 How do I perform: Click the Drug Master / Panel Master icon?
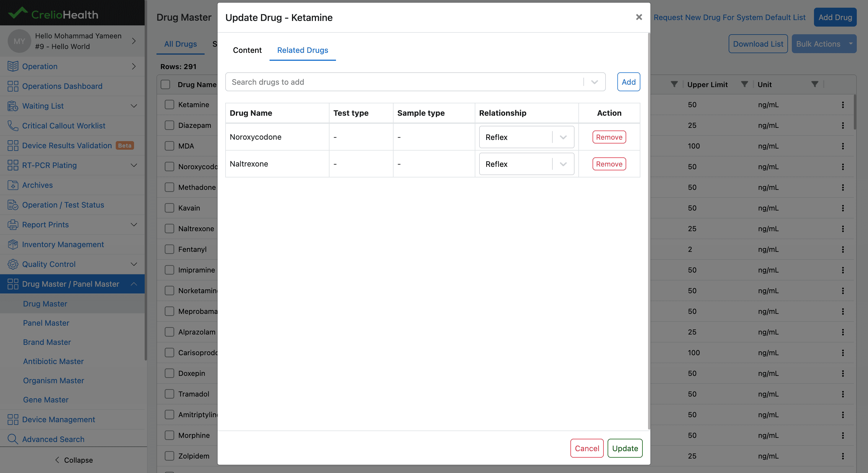[13, 284]
